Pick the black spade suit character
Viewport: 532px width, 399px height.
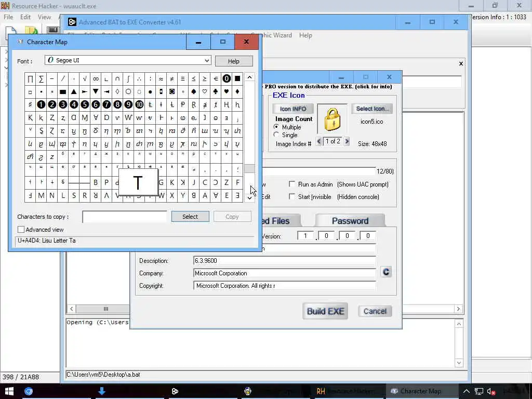click(x=194, y=91)
